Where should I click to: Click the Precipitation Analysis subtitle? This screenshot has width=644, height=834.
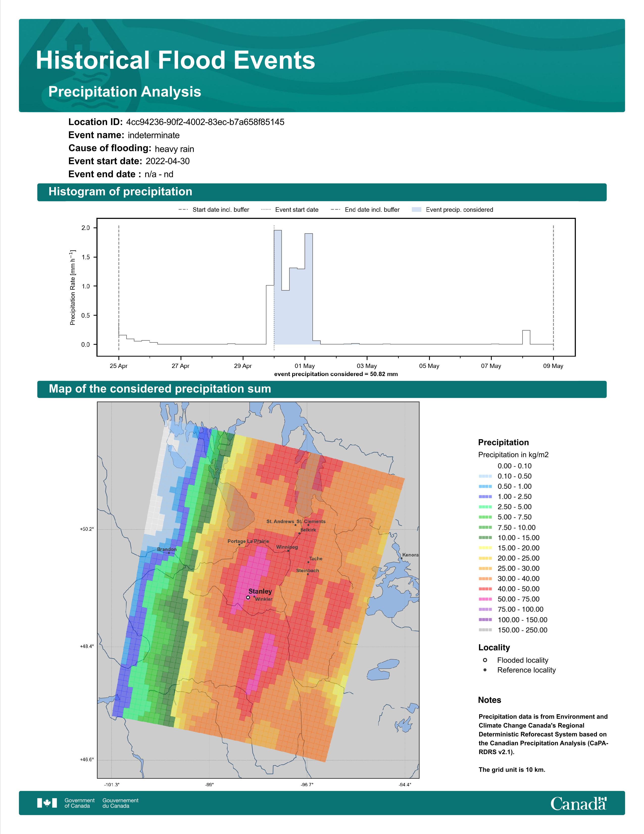tap(125, 92)
